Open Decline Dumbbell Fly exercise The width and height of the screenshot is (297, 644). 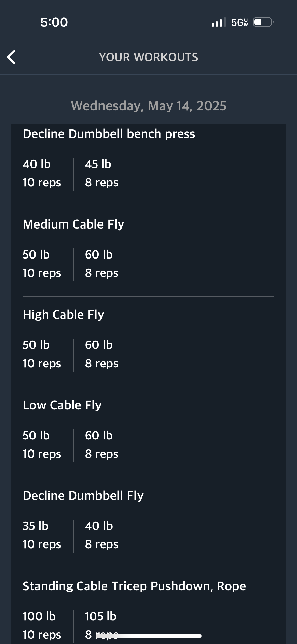tap(83, 495)
